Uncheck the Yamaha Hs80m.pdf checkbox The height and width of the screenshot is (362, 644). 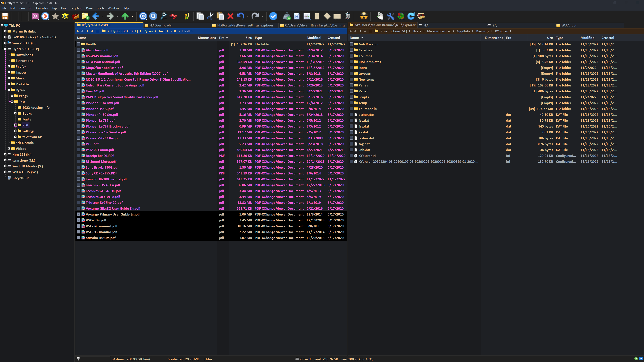coord(78,238)
